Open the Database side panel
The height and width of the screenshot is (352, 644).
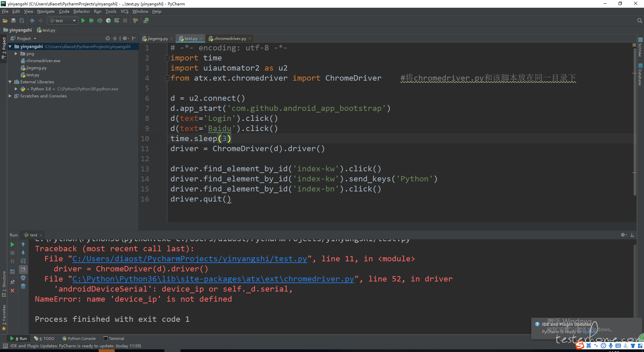tap(640, 75)
